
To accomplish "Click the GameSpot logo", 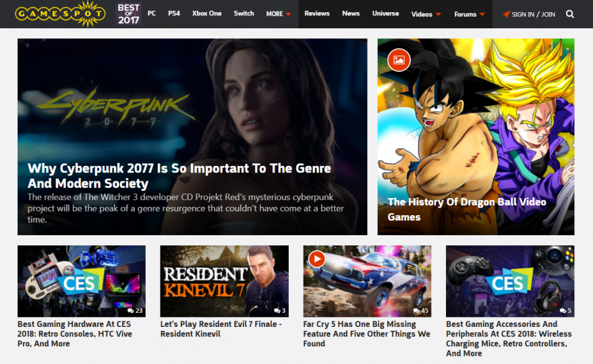I will point(60,14).
